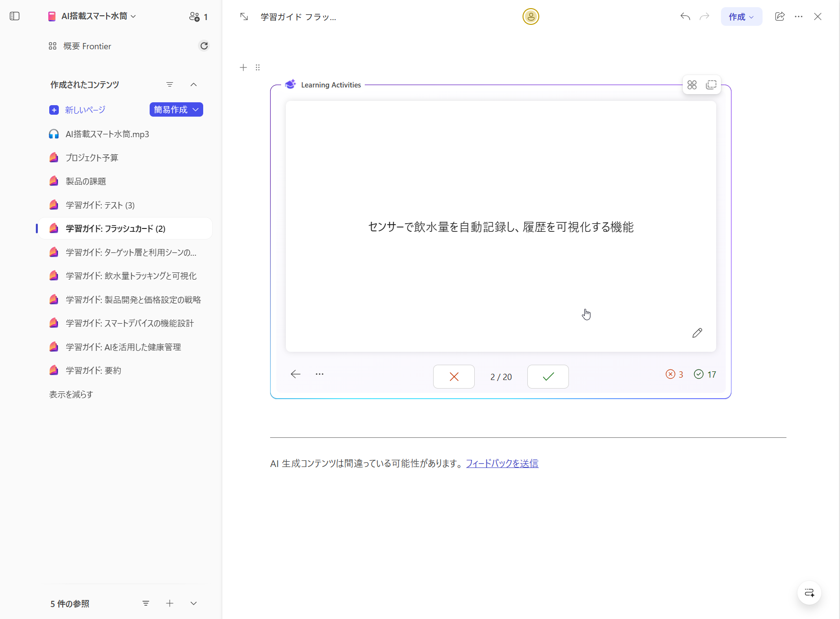The width and height of the screenshot is (840, 619).
Task: Click the フィードバックを送信 link
Action: pos(502,463)
